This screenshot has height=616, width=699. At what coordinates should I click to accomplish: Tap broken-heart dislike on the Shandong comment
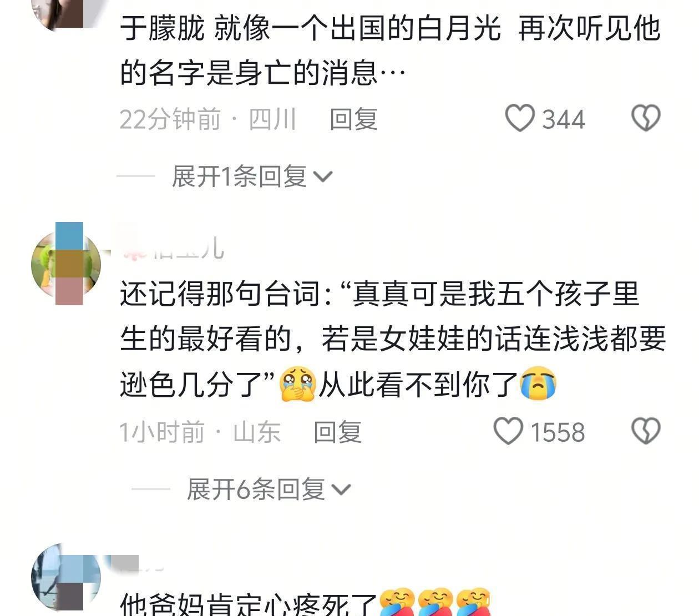pyautogui.click(x=646, y=431)
